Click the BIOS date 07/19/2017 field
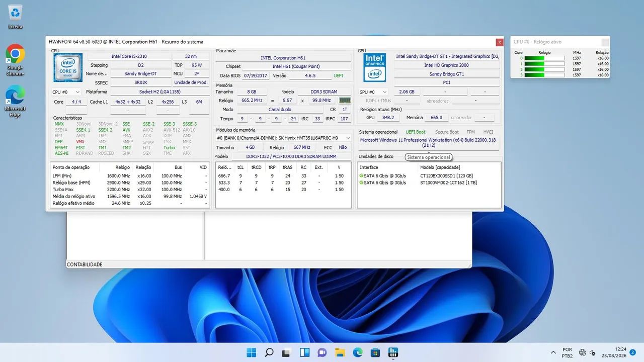Viewport: 644px width, 362px height. coord(257,75)
